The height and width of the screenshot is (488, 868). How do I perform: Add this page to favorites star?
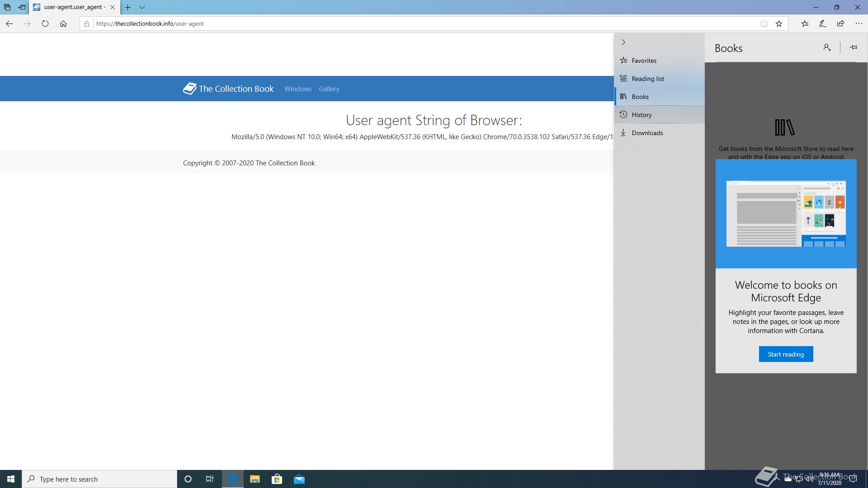(779, 23)
